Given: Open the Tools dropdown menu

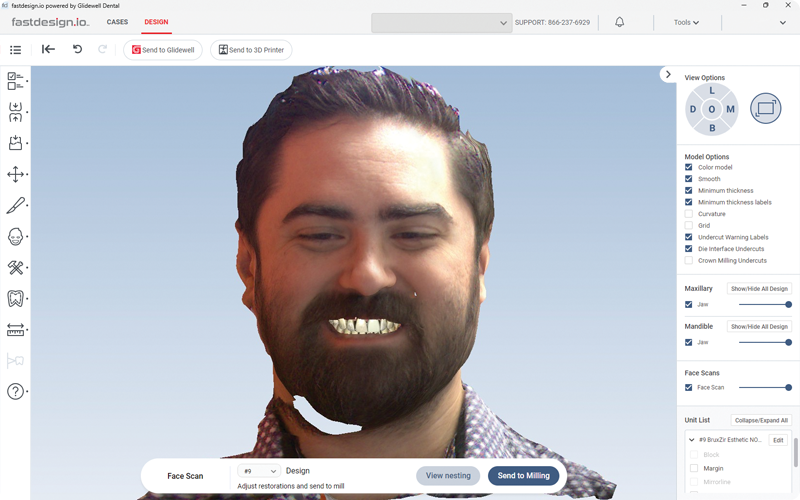Looking at the screenshot, I should click(686, 22).
